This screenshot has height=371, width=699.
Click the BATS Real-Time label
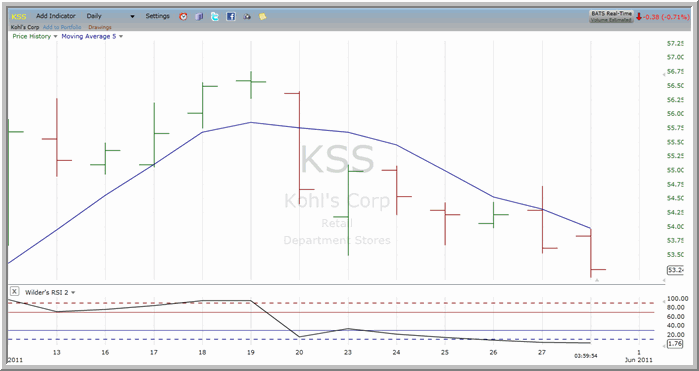[611, 14]
